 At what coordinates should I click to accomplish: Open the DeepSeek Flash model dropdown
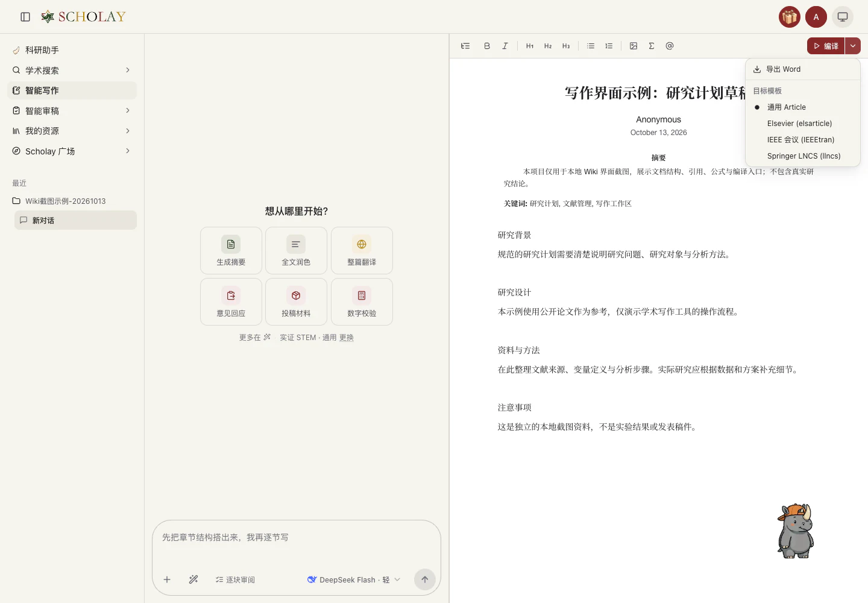pos(354,579)
